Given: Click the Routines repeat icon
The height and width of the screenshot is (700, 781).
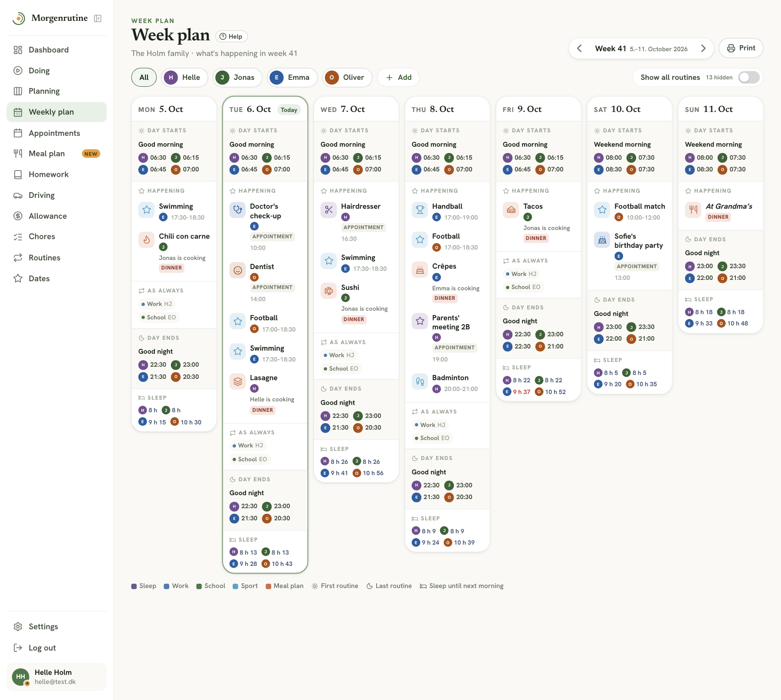Looking at the screenshot, I should (x=18, y=258).
